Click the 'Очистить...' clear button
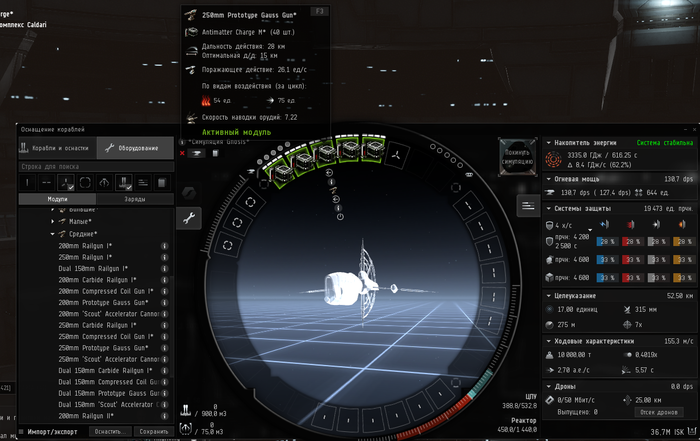The width and height of the screenshot is (700, 441). pos(108,432)
